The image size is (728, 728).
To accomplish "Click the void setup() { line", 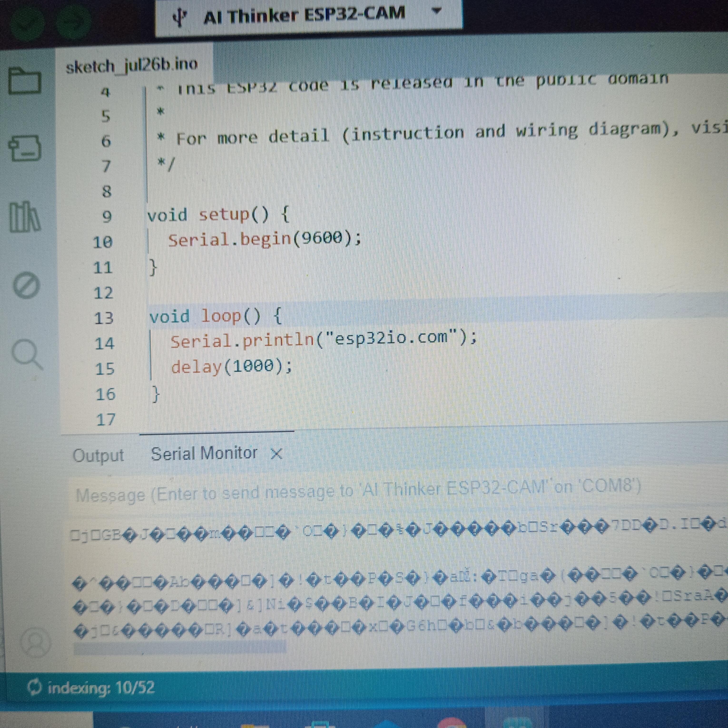I will point(218,215).
